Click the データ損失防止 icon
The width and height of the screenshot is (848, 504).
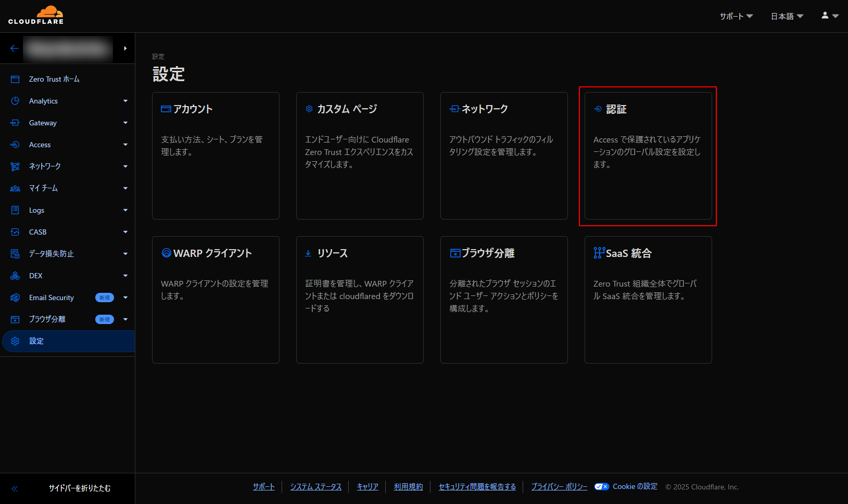click(15, 254)
